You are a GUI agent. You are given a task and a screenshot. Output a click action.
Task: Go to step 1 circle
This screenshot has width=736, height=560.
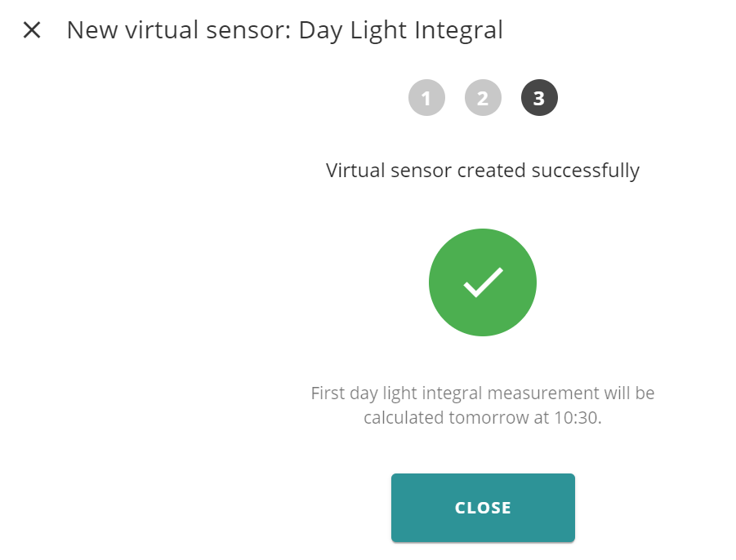426,98
